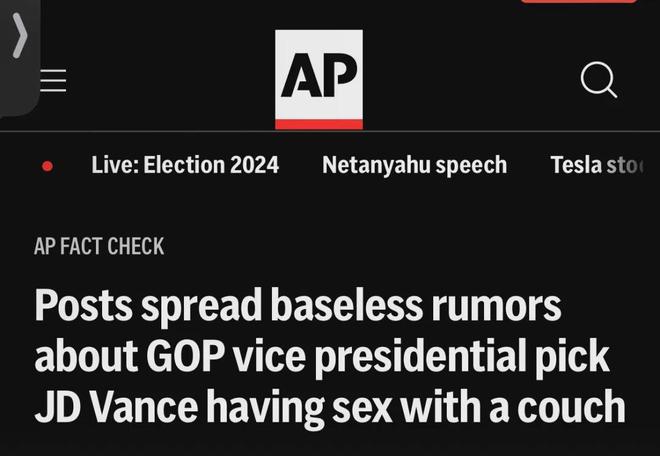
Task: Open the AP FACT CHECK section label
Action: click(x=99, y=246)
